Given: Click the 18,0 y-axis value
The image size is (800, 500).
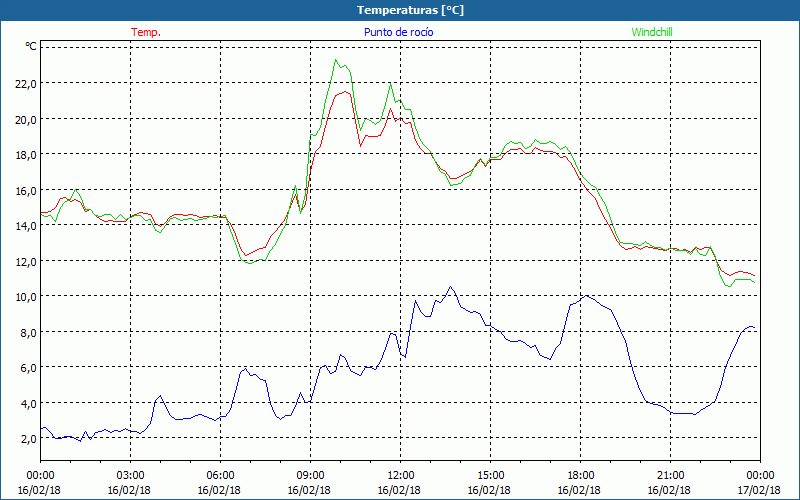Looking at the screenshot, I should [26, 155].
